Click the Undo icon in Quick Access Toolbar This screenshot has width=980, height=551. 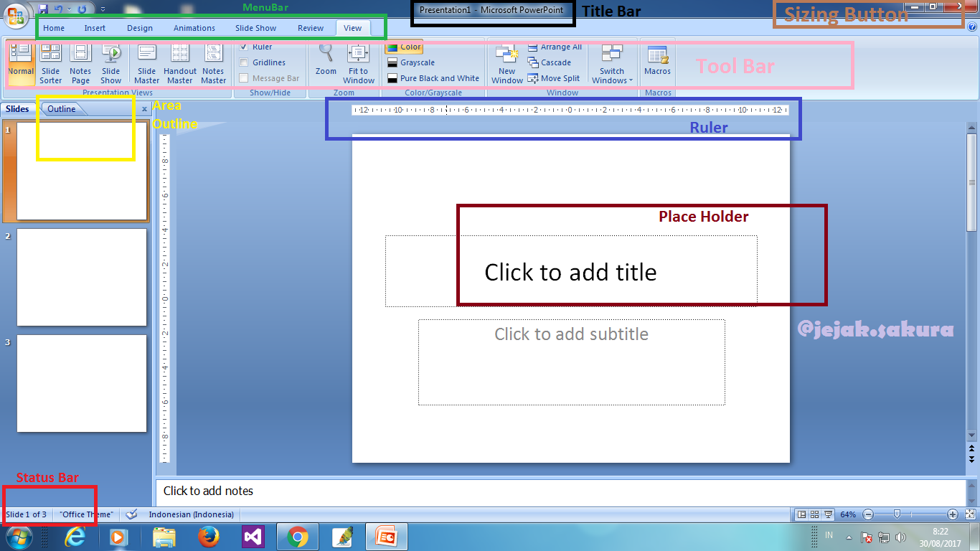[59, 9]
